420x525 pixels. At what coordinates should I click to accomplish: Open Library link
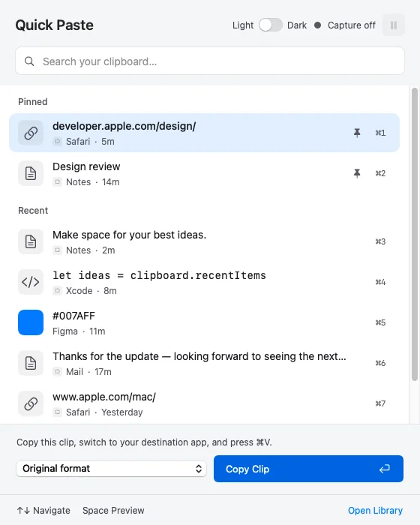pos(375,510)
